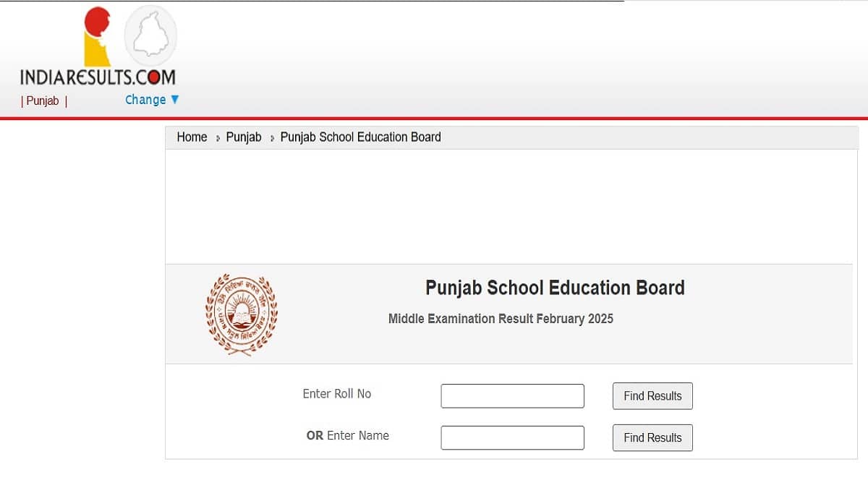
Task: Click the INDIARESULTS.COM wordmark
Action: click(98, 77)
